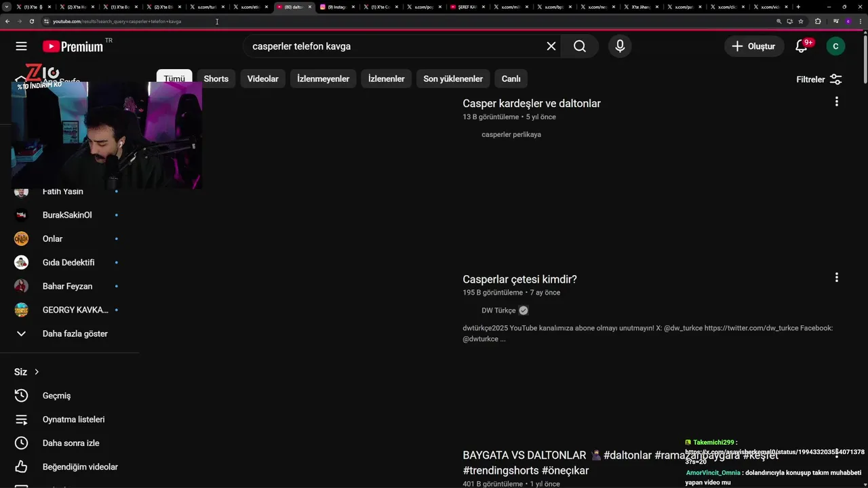This screenshot has height=488, width=868.
Task: Click the Oluştur create button
Action: click(753, 46)
